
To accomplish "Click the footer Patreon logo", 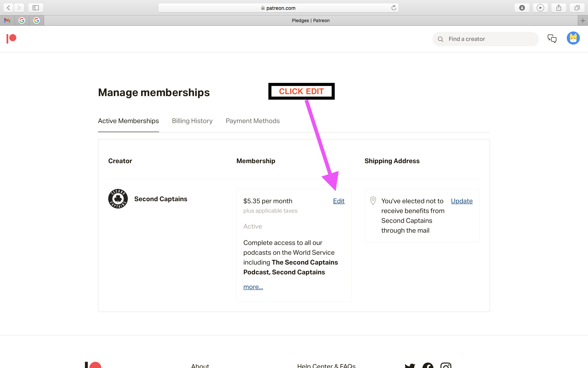I will 93,365.
